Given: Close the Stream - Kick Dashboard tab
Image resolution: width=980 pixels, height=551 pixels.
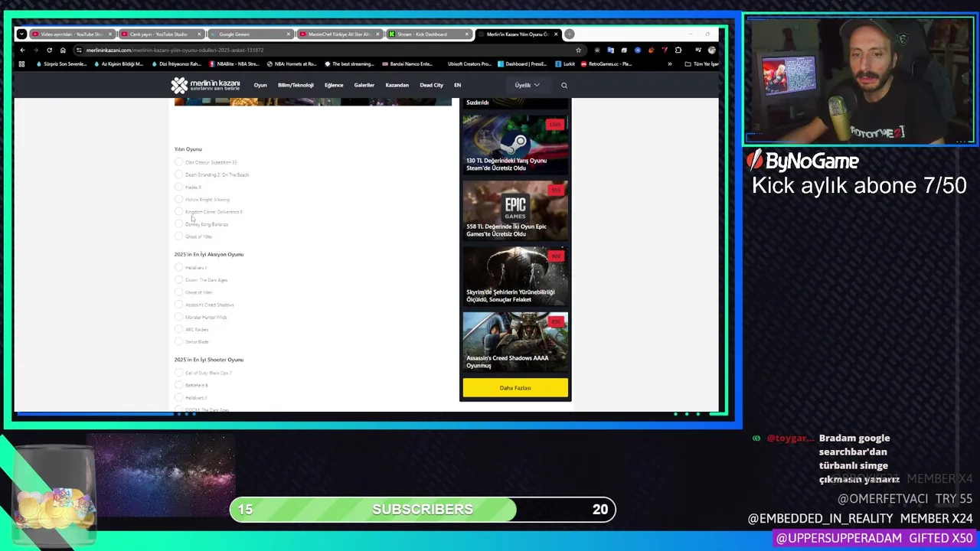Looking at the screenshot, I should 467,34.
